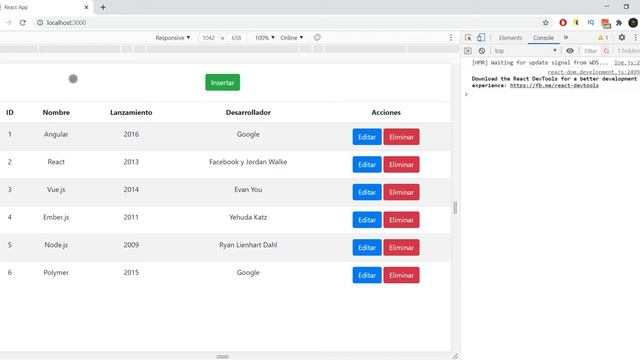
Task: Grab the corner viewport resize handle
Action: [x=455, y=356]
